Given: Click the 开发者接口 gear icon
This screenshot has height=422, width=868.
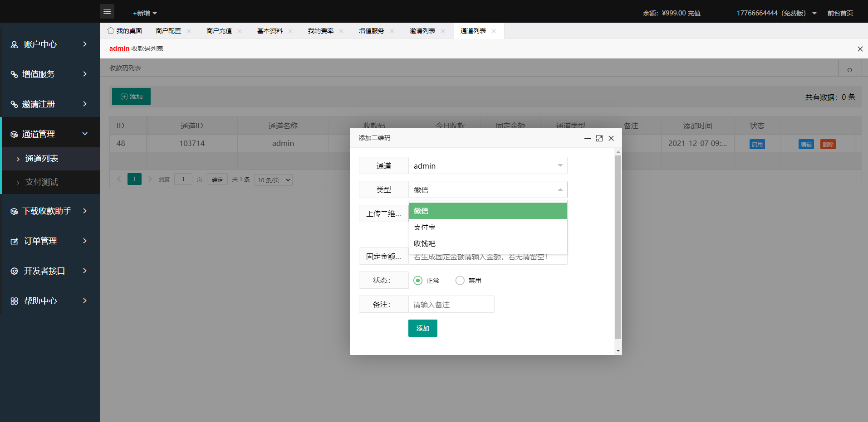Looking at the screenshot, I should click(x=15, y=271).
